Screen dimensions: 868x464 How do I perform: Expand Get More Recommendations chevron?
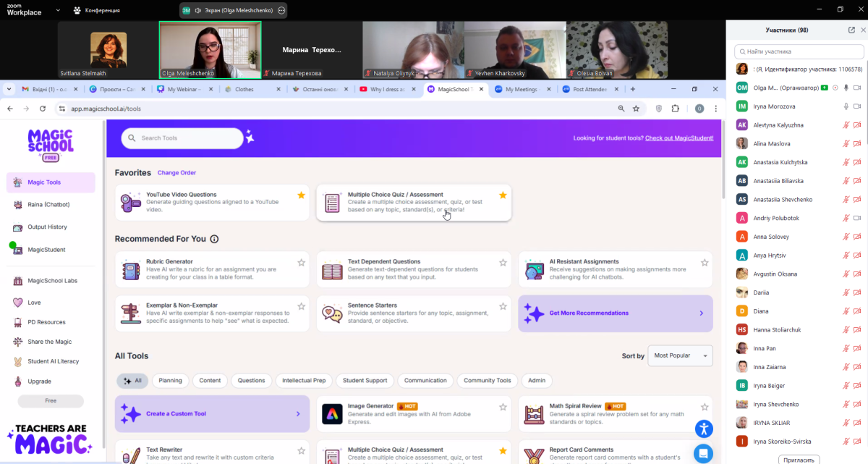point(701,313)
